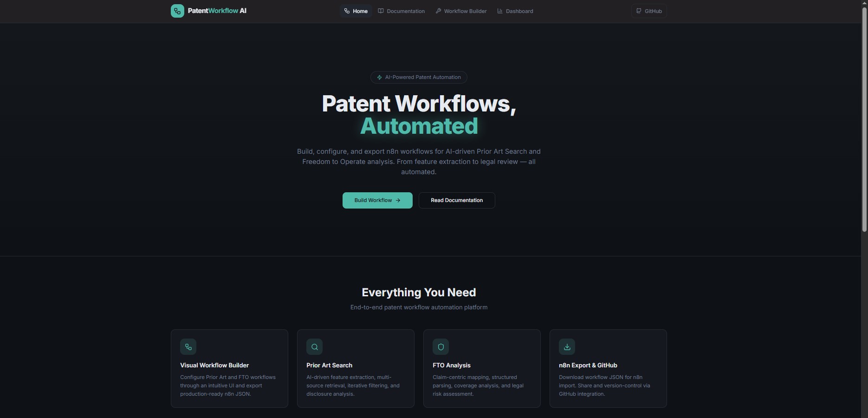The width and height of the screenshot is (868, 418).
Task: Click the magnifier icon in Prior Art Search card
Action: point(314,347)
